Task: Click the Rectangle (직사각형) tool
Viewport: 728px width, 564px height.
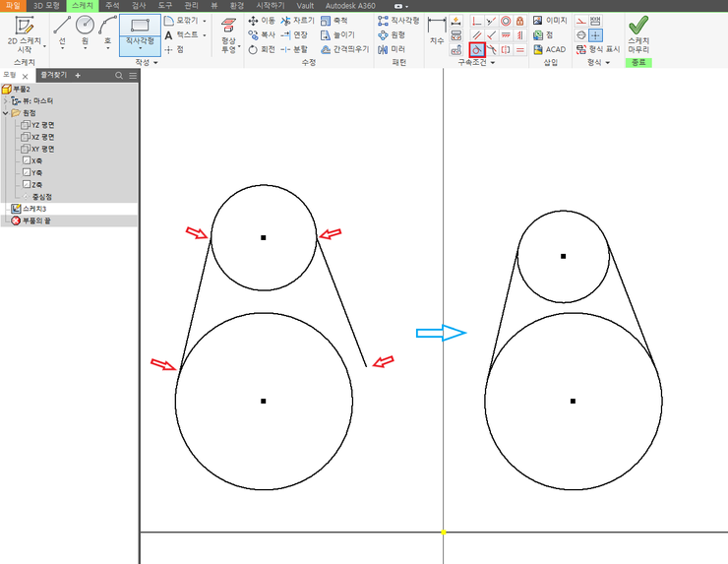Action: coord(139,31)
